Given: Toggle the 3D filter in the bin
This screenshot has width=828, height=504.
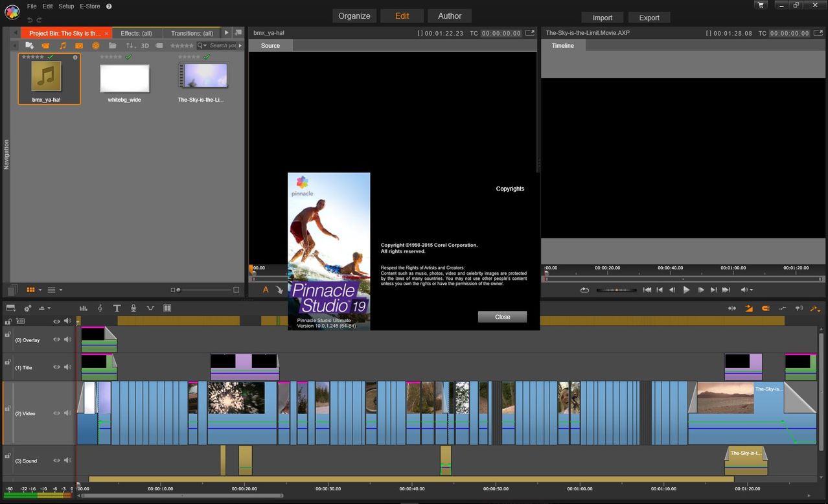Looking at the screenshot, I should pyautogui.click(x=145, y=45).
